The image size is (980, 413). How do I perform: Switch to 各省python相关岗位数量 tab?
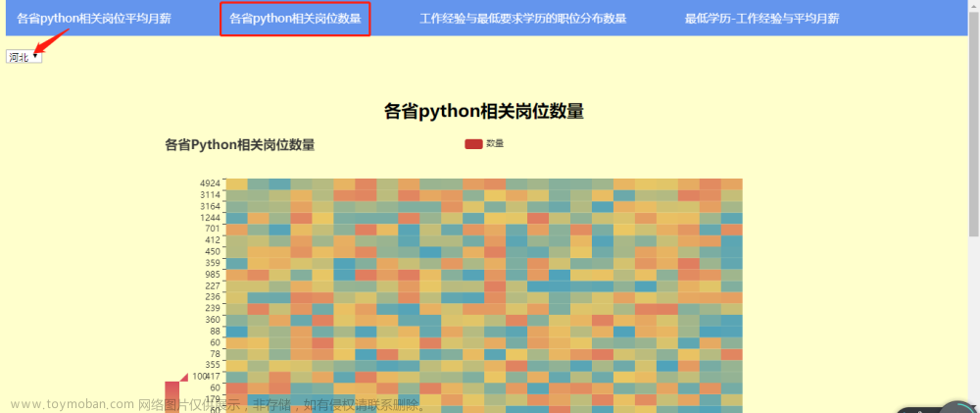295,19
